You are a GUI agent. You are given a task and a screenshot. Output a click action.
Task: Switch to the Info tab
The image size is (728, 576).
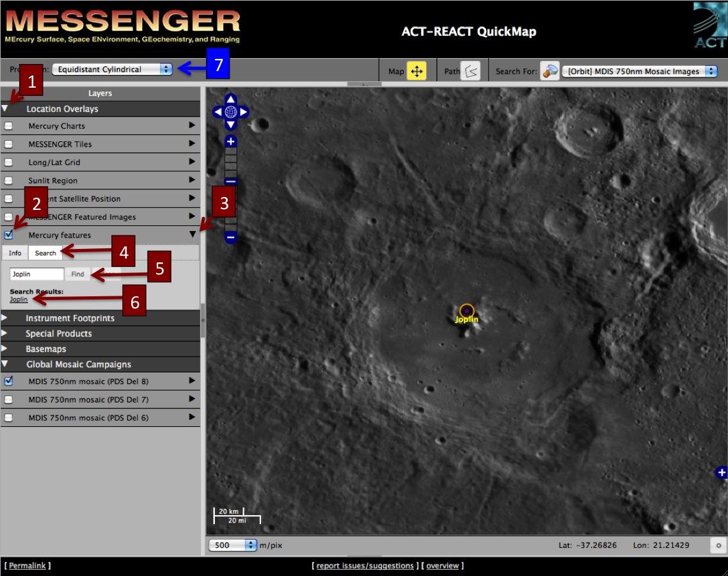15,253
